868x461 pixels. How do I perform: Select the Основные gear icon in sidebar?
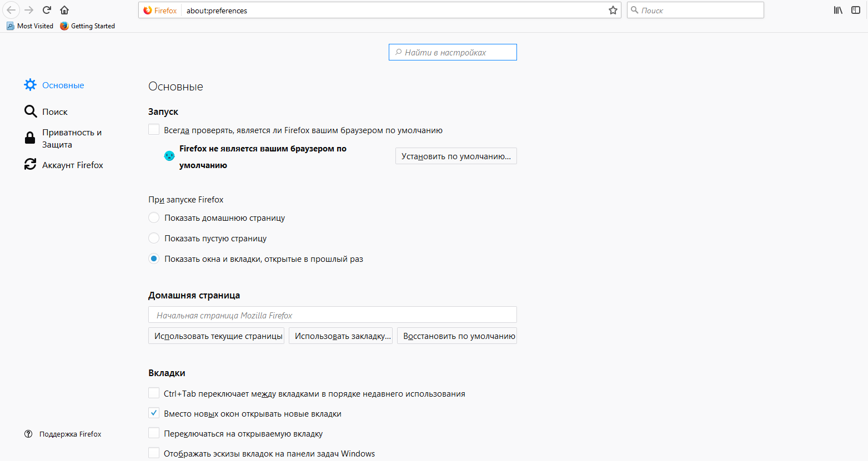tap(30, 85)
